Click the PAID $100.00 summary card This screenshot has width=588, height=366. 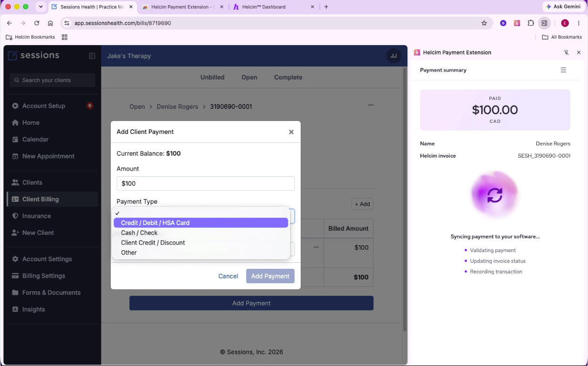pos(495,110)
